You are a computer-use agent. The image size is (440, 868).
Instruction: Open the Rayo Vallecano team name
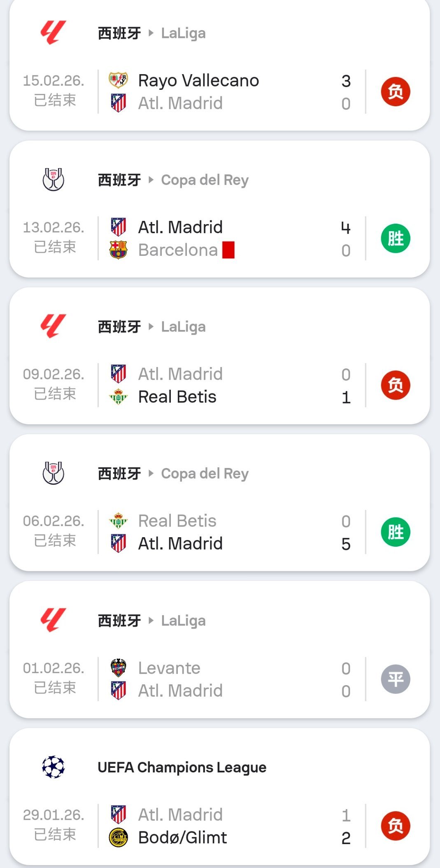[198, 80]
